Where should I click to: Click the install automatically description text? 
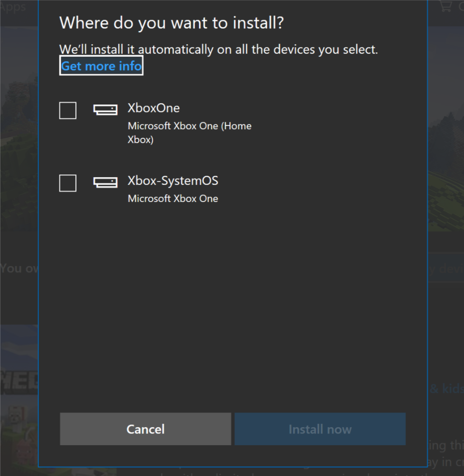click(219, 49)
